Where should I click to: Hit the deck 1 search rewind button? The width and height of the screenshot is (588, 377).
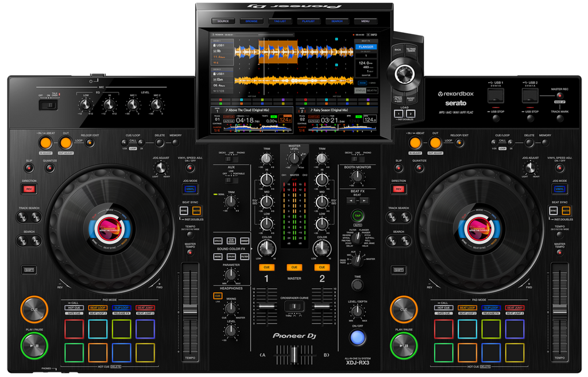coord(22,240)
